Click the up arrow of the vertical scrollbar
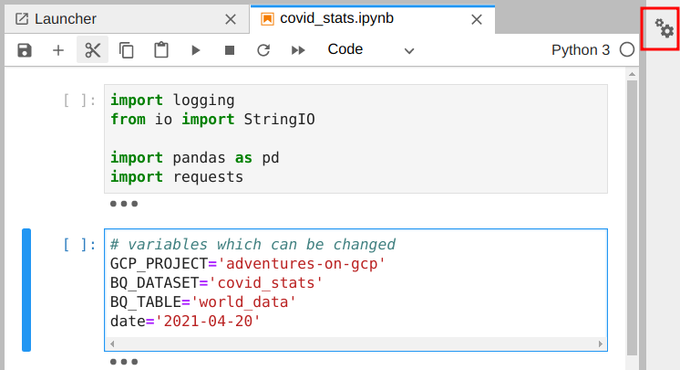The width and height of the screenshot is (680, 370). pos(632,74)
